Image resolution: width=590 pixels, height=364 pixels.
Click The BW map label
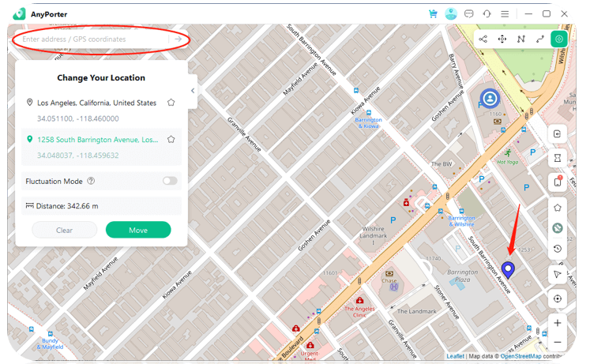[442, 164]
